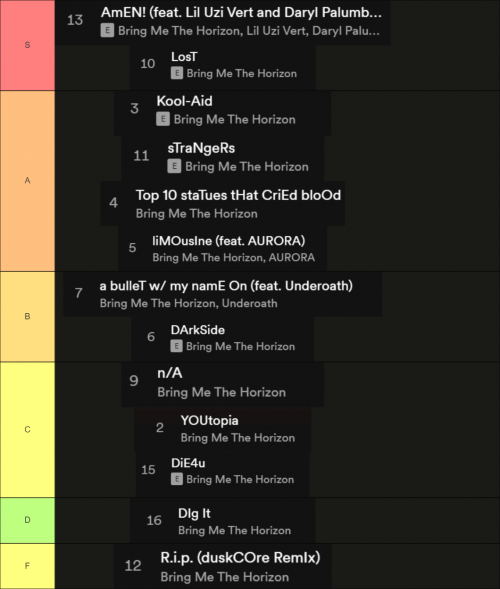
Task: Click the explicit E badge on DArkSide
Action: [176, 346]
